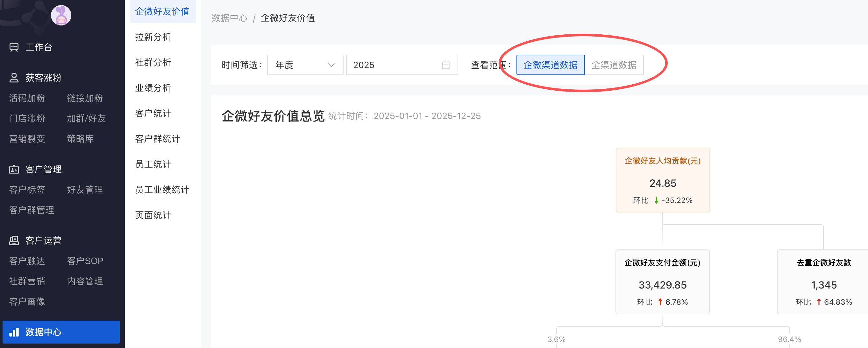Click the 获客涨粉 person icon
868x348 pixels.
(14, 78)
